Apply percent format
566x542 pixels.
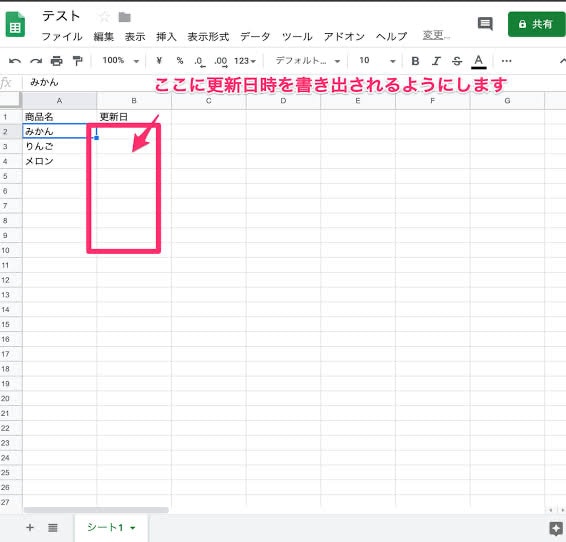(x=179, y=61)
